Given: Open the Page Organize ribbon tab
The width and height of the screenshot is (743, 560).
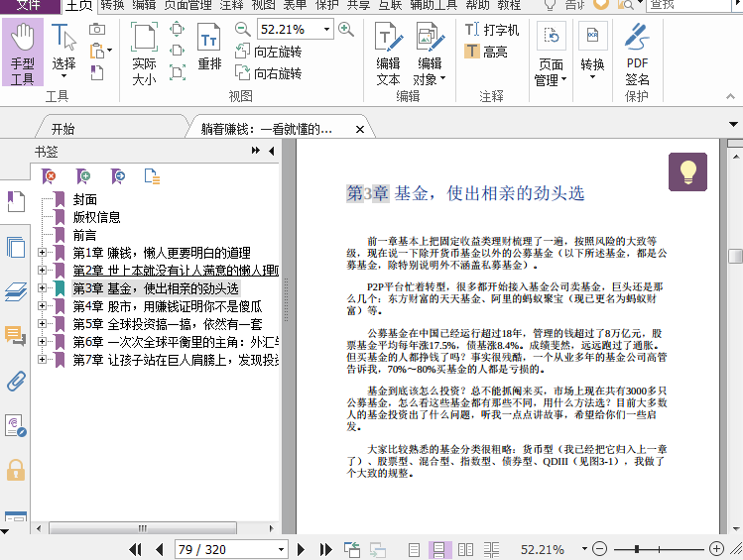Looking at the screenshot, I should click(188, 5).
